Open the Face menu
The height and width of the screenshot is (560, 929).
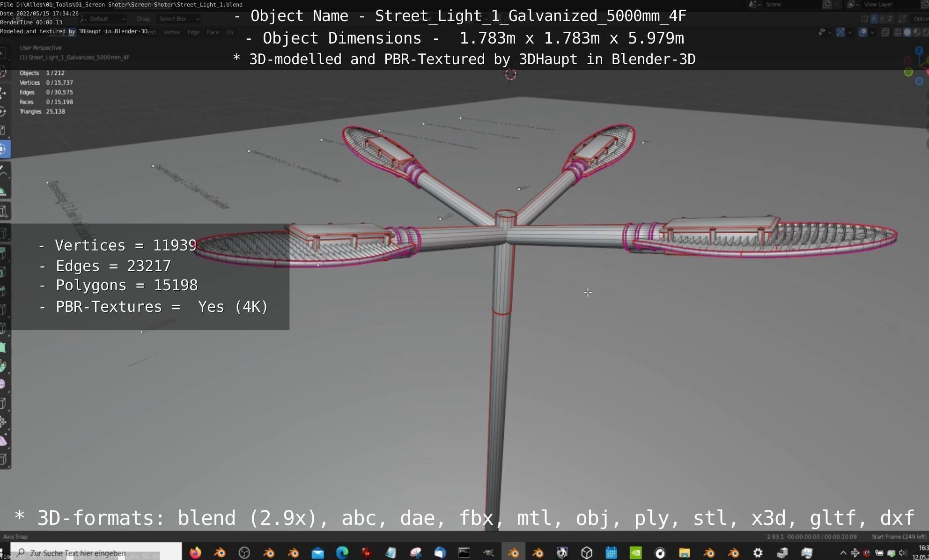pyautogui.click(x=213, y=32)
